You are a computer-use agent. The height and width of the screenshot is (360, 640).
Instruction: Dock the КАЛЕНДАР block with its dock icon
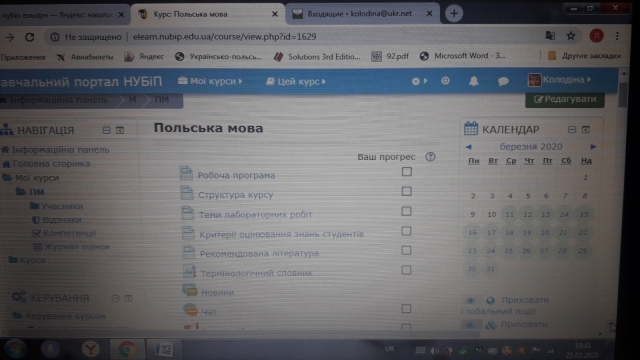(586, 130)
